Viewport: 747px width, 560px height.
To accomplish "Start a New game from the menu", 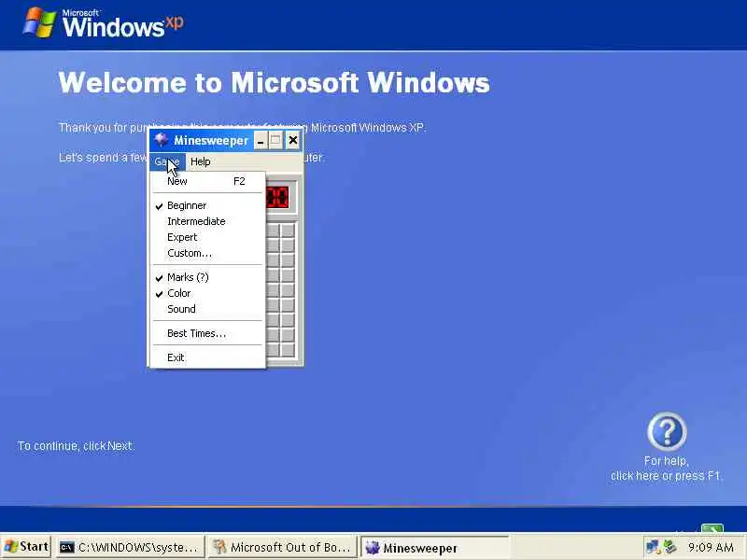I will [207, 181].
